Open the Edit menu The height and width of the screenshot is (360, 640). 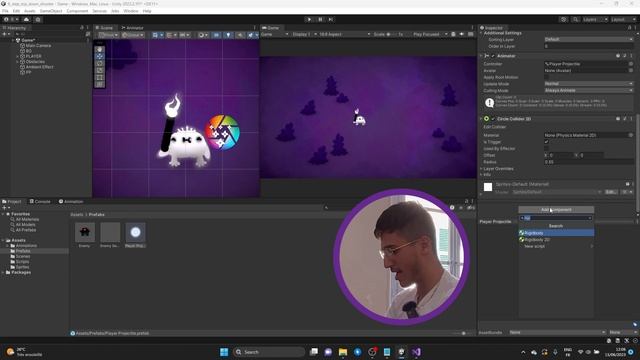click(x=16, y=11)
